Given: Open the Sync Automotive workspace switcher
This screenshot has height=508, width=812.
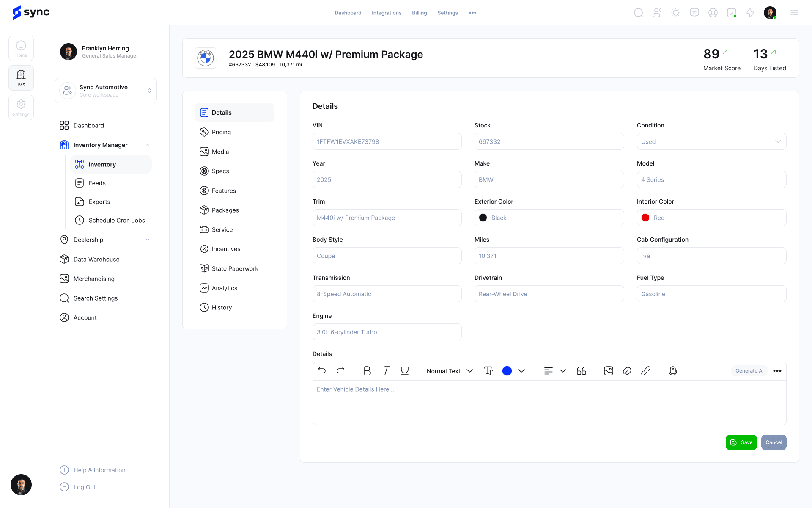Looking at the screenshot, I should click(x=106, y=91).
